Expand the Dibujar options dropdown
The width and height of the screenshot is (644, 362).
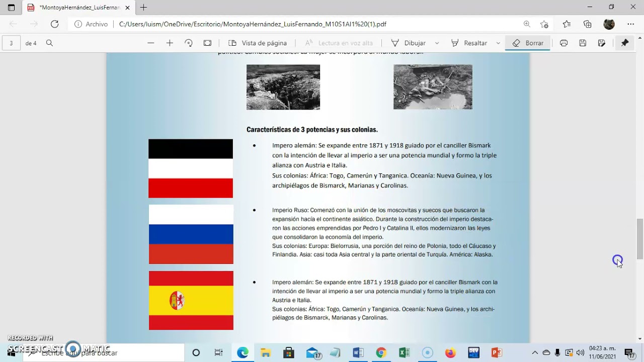(437, 43)
